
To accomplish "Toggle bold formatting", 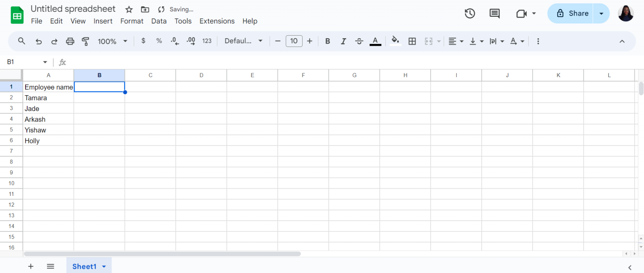I will [327, 41].
